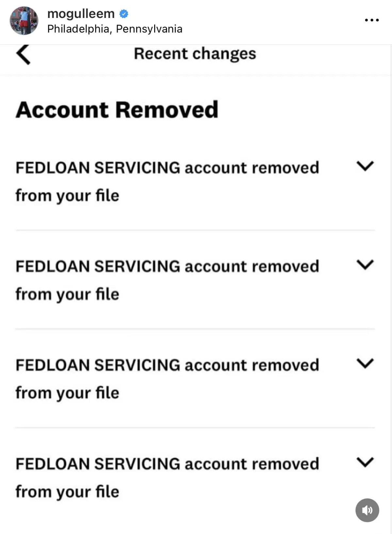Open the second FEDLOAN SERVICING removed entry text
Screen dimensions: 392x534
pos(167,280)
